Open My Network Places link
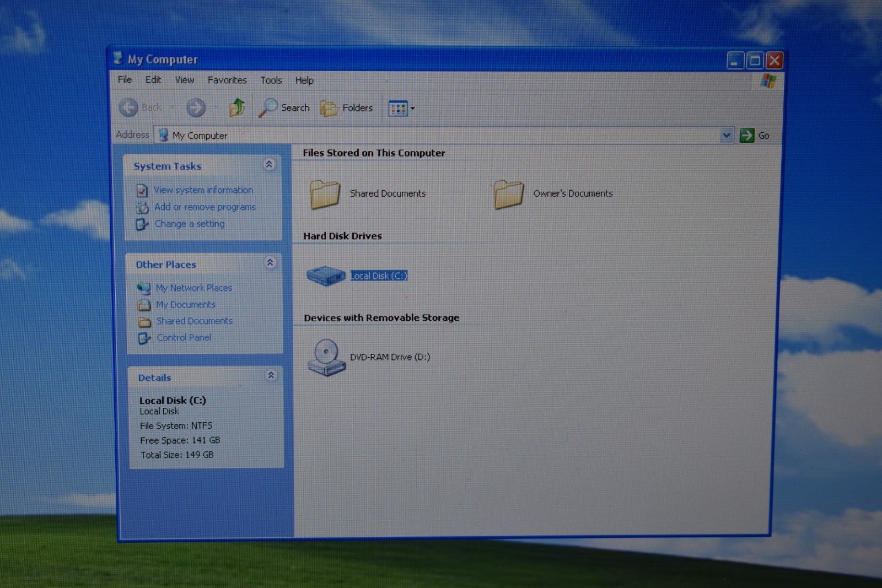This screenshot has width=882, height=588. tap(194, 288)
